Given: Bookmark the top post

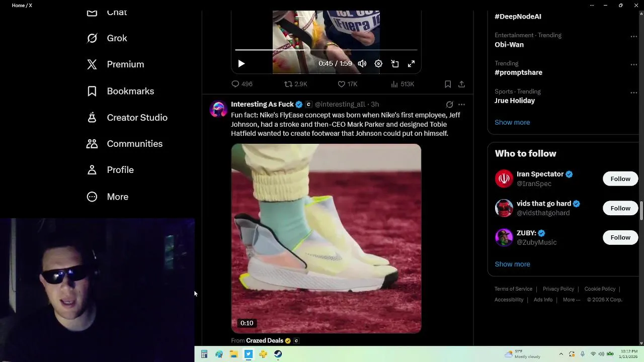Looking at the screenshot, I should coord(448,84).
